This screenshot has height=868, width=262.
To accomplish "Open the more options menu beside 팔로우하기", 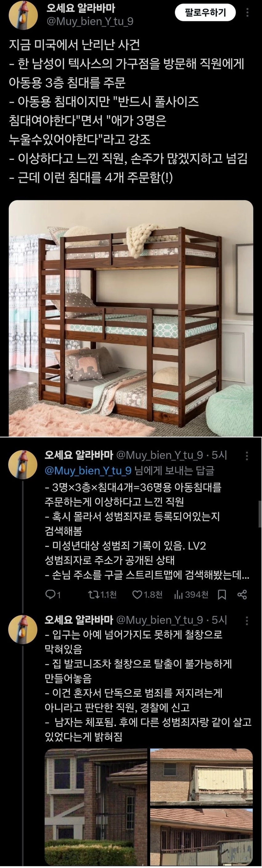I will [x=248, y=13].
